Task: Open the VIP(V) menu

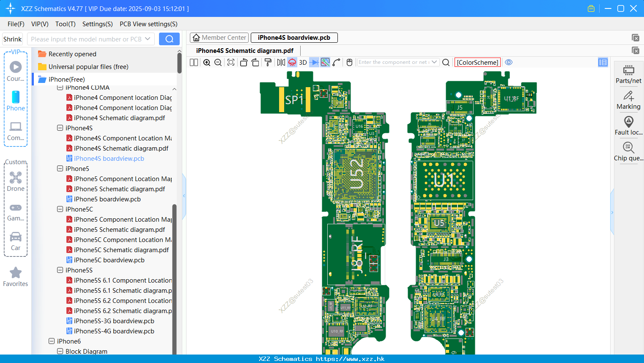Action: 40,24
